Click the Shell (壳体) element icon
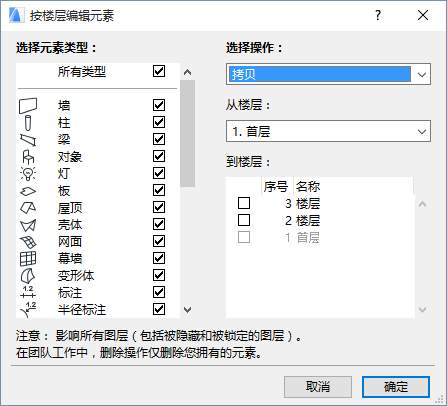This screenshot has width=447, height=406. click(28, 225)
